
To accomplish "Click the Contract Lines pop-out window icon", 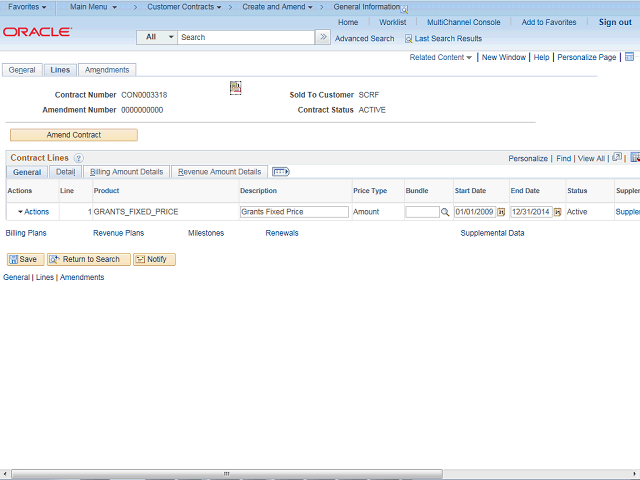I will tap(617, 157).
